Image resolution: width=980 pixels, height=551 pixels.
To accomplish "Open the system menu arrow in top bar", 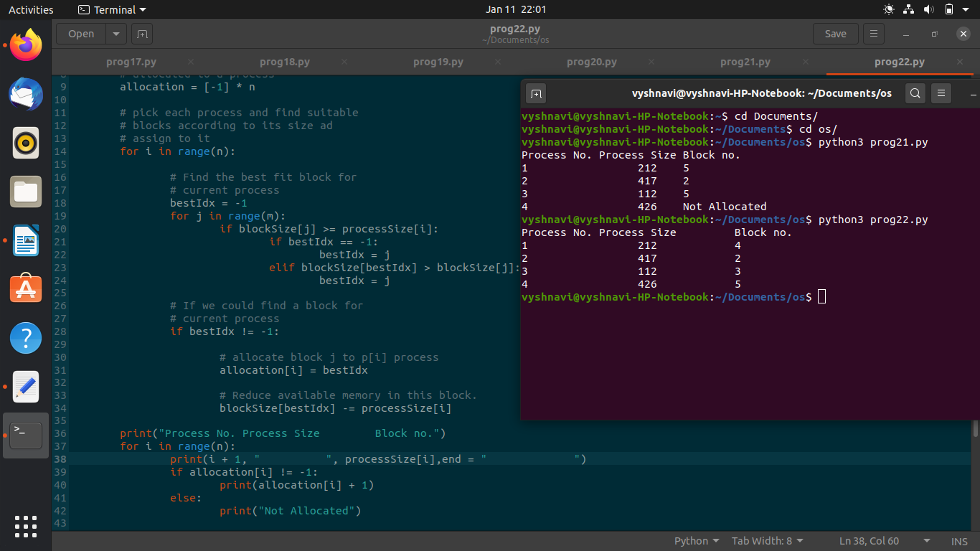I will click(967, 9).
